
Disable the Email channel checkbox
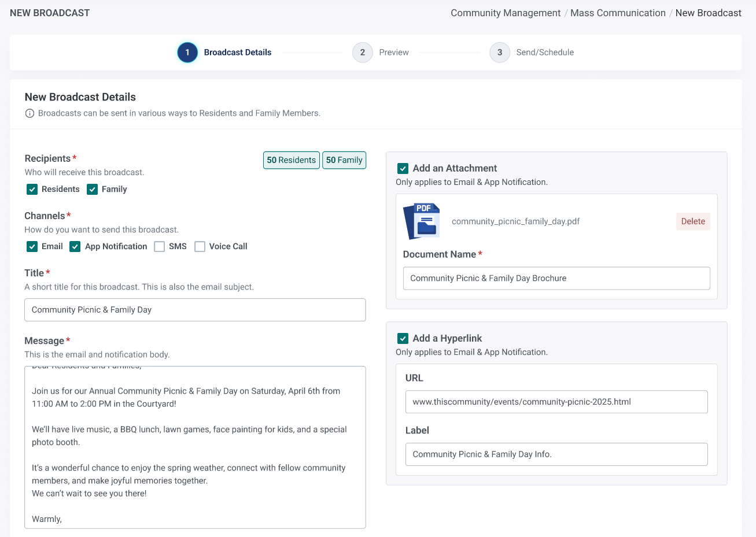click(x=32, y=247)
